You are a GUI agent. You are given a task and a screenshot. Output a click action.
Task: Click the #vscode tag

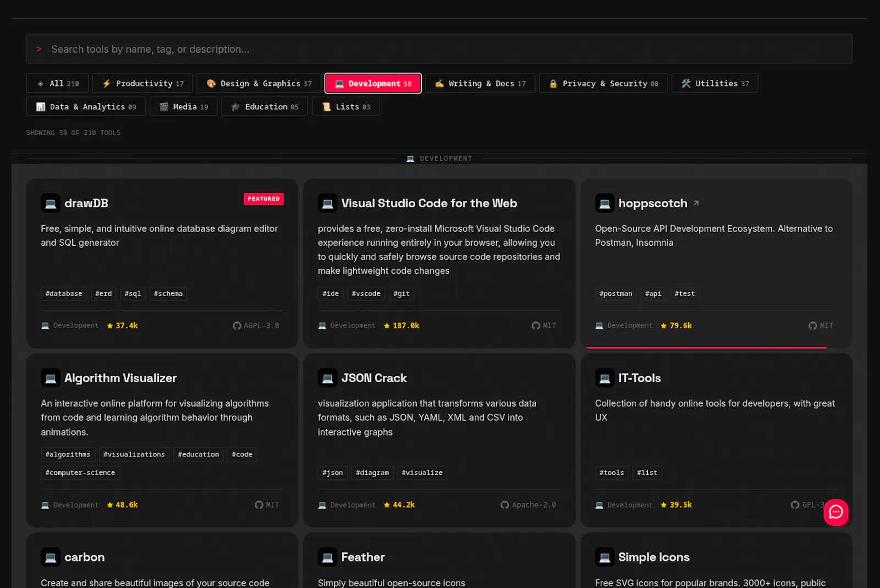pyautogui.click(x=366, y=294)
